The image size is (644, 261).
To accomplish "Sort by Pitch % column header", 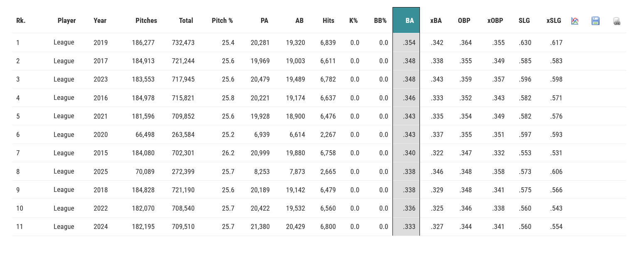I will pos(222,20).
